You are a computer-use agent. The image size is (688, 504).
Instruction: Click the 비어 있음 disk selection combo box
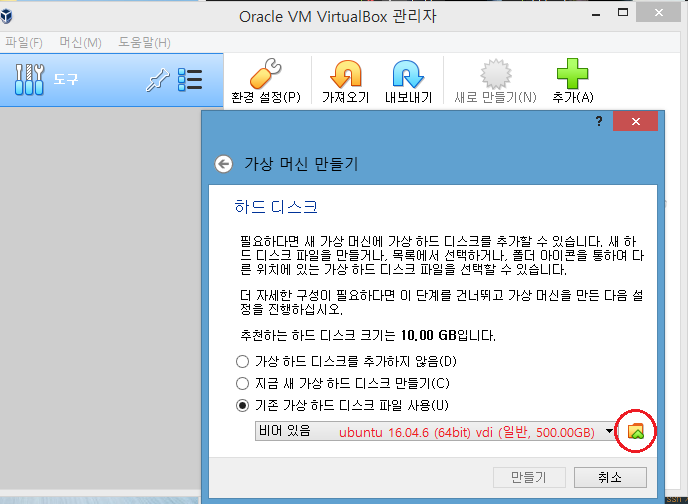point(435,431)
